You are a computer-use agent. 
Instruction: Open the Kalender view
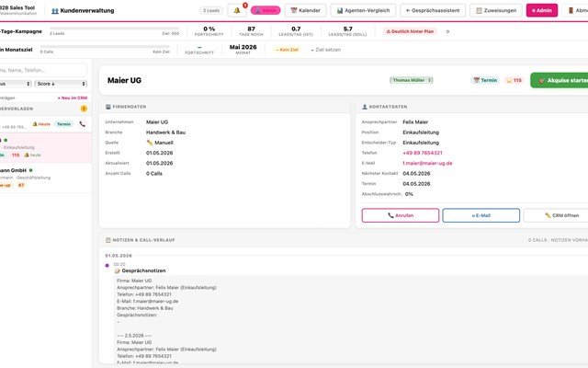point(305,10)
